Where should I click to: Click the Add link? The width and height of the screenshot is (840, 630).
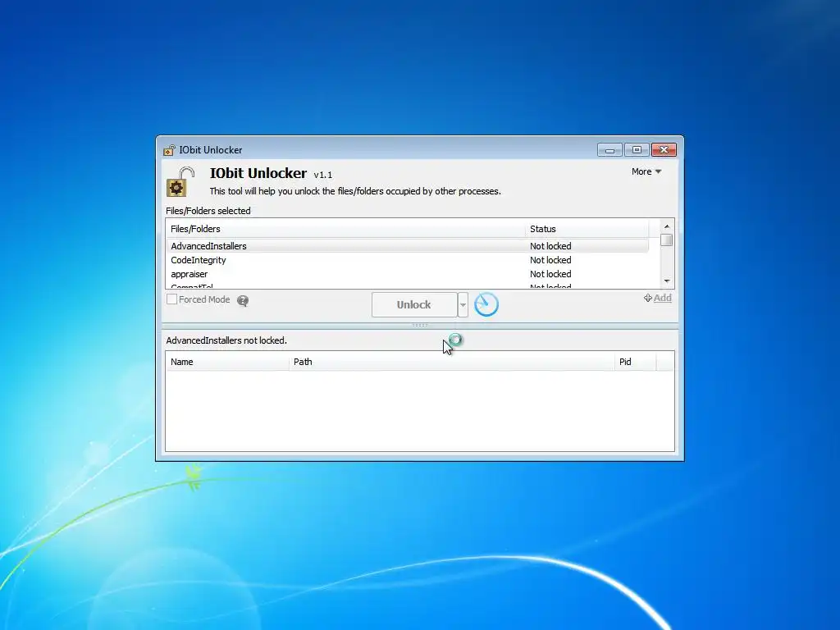657,298
